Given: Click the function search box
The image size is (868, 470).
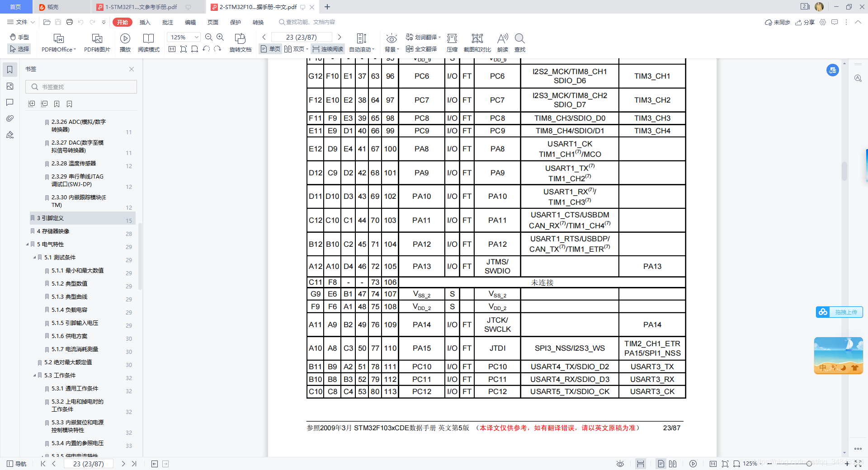Looking at the screenshot, I should pyautogui.click(x=307, y=22).
